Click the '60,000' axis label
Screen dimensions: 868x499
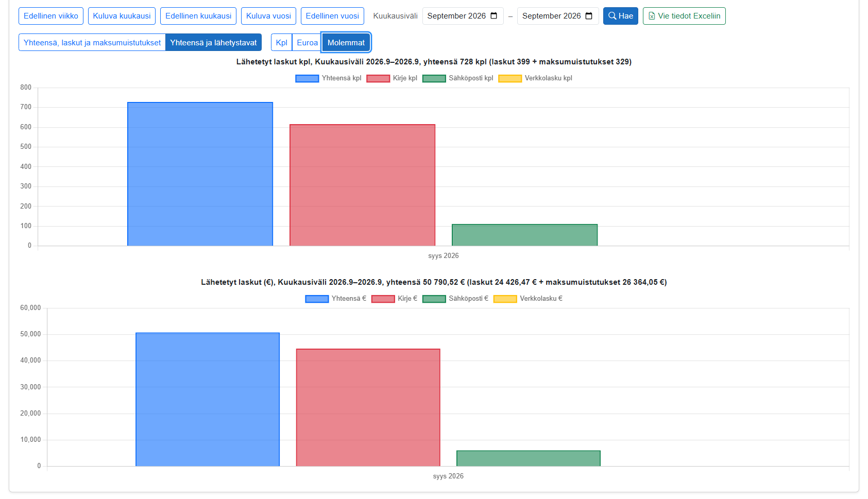pyautogui.click(x=30, y=308)
